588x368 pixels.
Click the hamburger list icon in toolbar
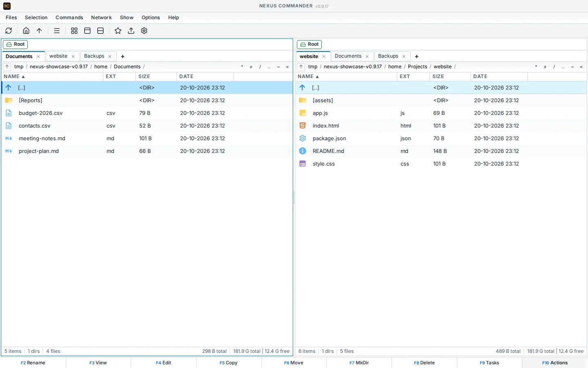click(57, 31)
